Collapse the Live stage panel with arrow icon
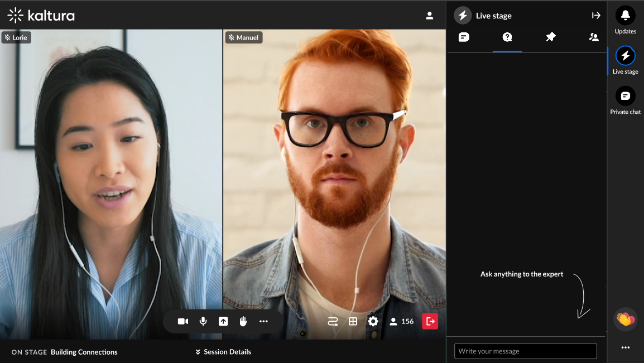The height and width of the screenshot is (363, 644). pos(596,16)
